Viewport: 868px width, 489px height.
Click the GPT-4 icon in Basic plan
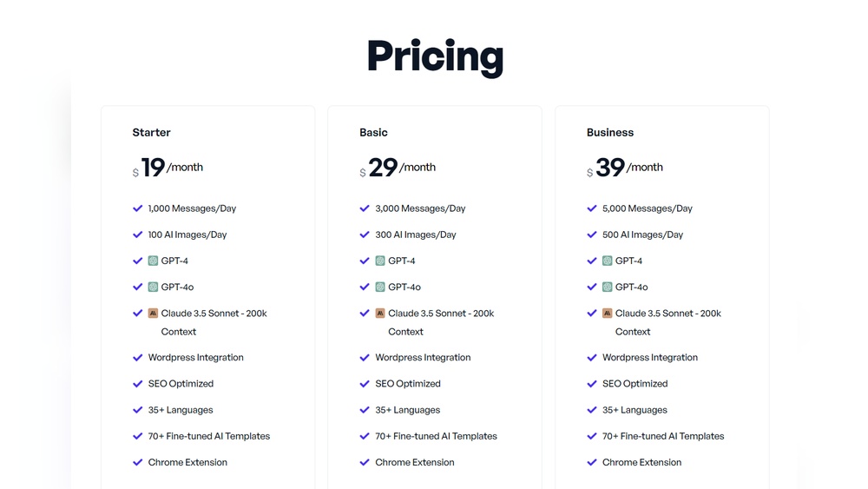click(380, 261)
